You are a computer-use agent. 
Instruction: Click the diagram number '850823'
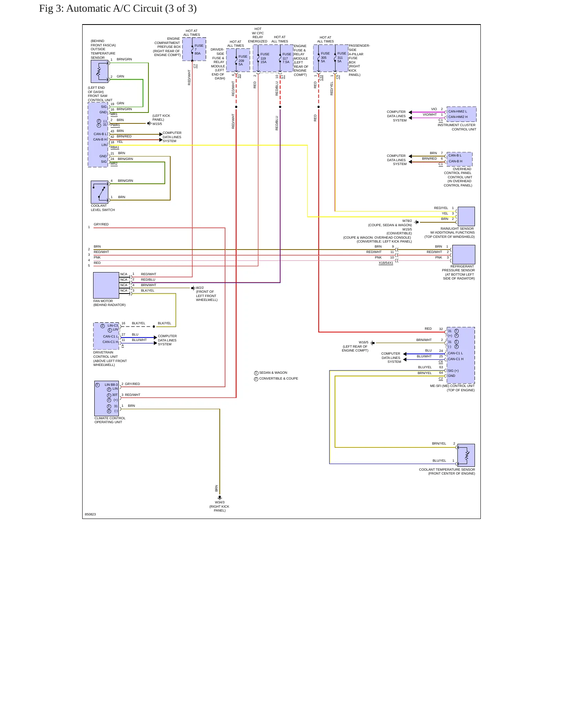pos(90,515)
